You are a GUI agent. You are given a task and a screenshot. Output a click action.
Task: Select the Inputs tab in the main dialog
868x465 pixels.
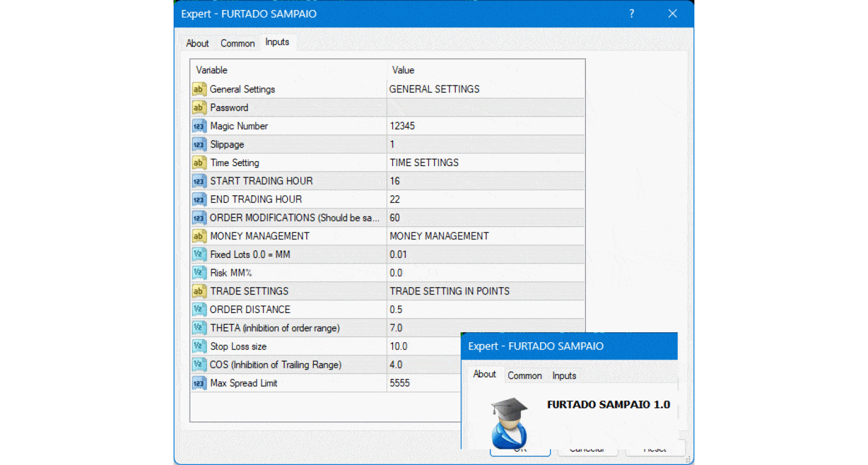(x=277, y=42)
